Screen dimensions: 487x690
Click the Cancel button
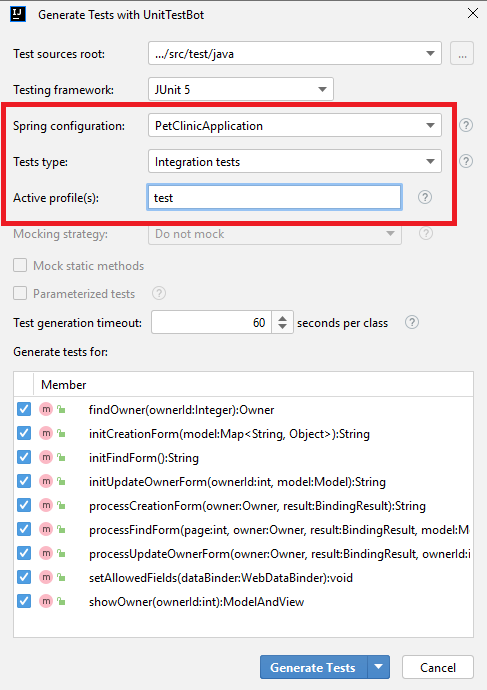(438, 667)
